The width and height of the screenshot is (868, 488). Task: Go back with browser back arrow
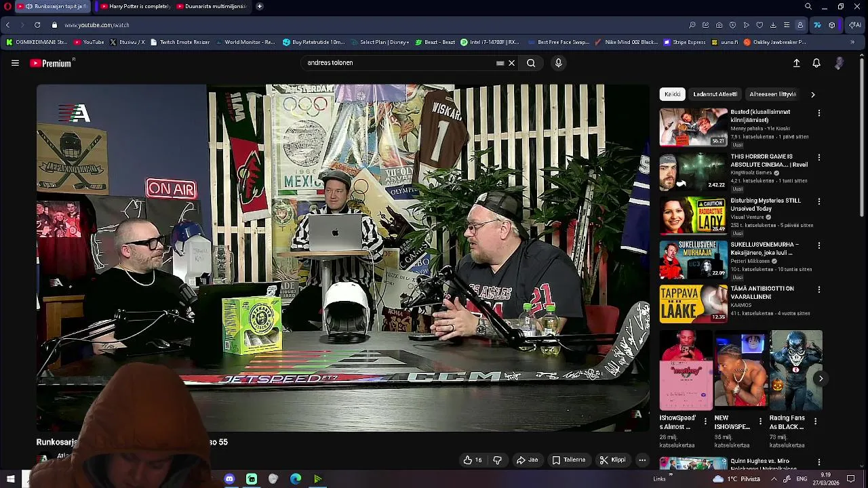point(7,25)
